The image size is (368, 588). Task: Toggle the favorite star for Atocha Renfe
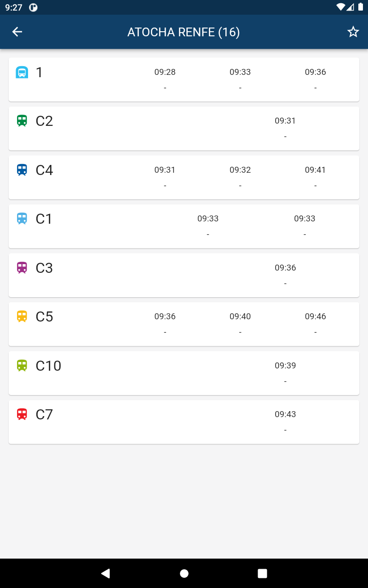tap(353, 32)
